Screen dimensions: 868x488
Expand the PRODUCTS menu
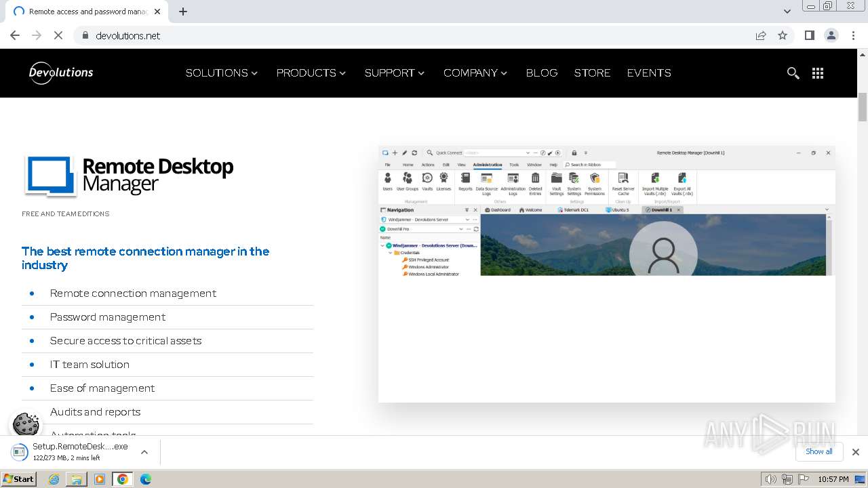311,73
